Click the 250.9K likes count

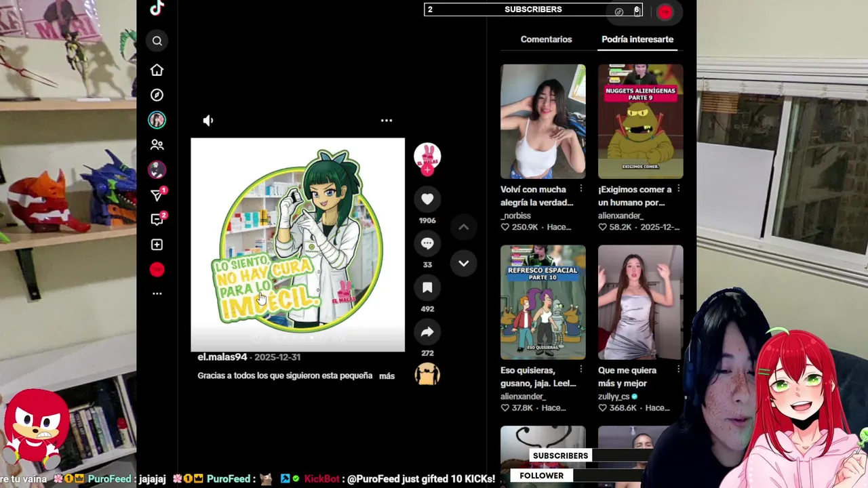pos(525,227)
